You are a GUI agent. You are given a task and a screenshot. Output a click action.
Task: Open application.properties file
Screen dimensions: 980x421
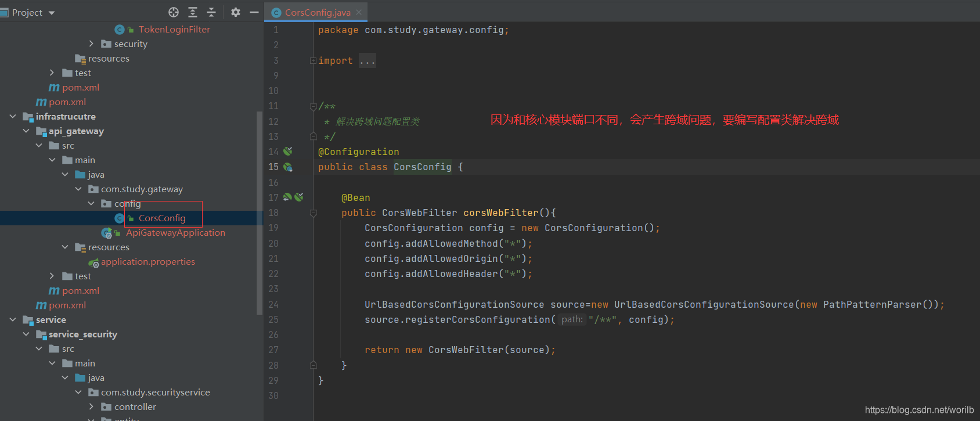[x=148, y=261]
